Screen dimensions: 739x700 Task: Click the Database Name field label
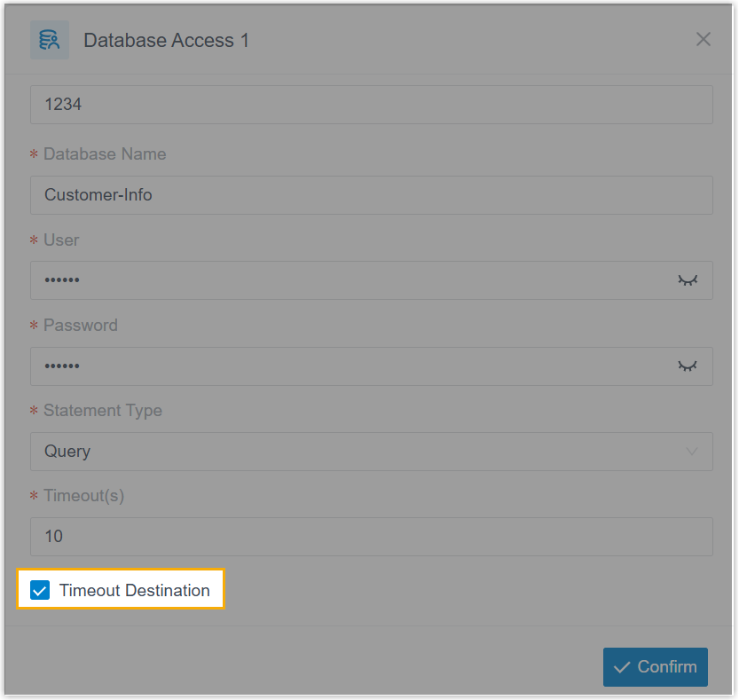pyautogui.click(x=105, y=154)
